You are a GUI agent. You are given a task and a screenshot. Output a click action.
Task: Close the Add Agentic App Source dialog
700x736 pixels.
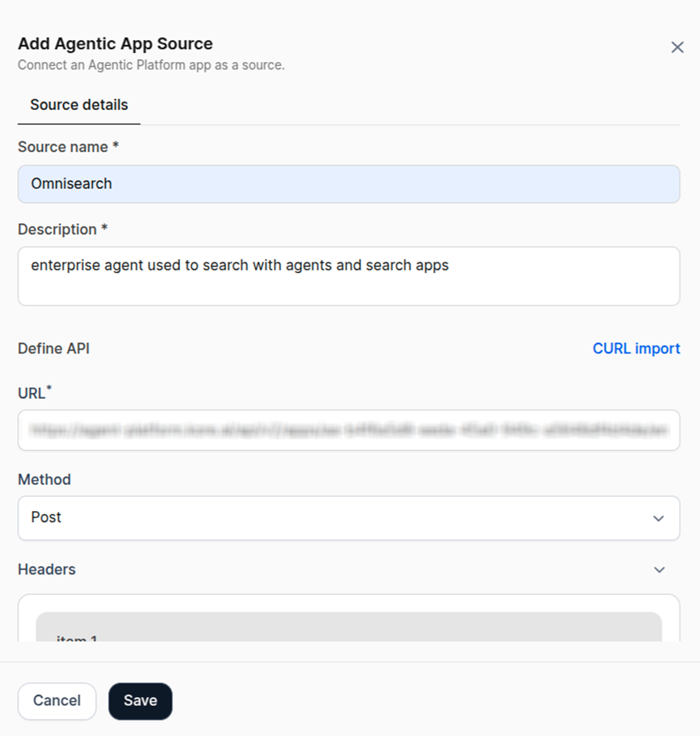click(677, 47)
